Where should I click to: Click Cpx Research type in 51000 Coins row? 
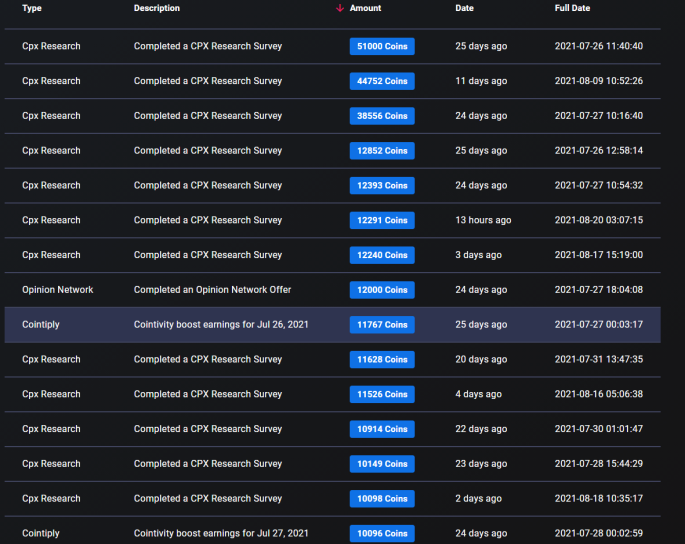click(x=51, y=46)
